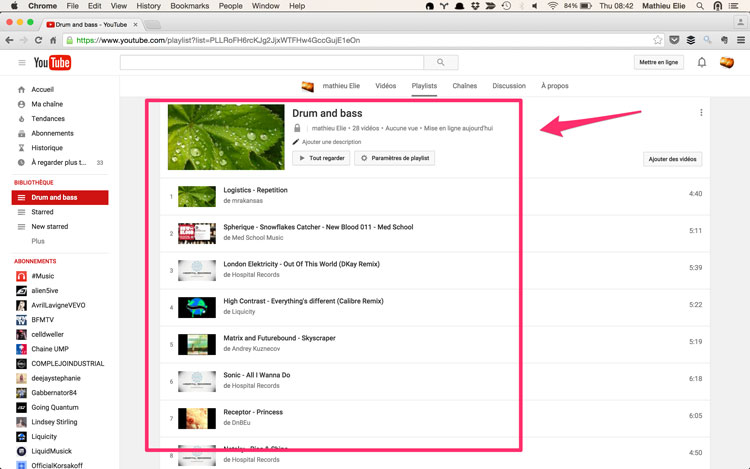Click the Historique hourglass icon
Viewport: 750px width, 469px height.
[x=21, y=148]
